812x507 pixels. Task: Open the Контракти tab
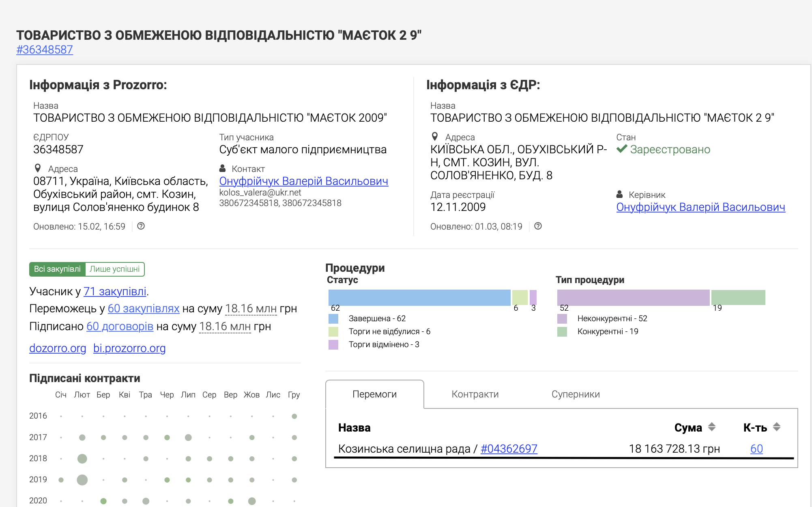(475, 394)
